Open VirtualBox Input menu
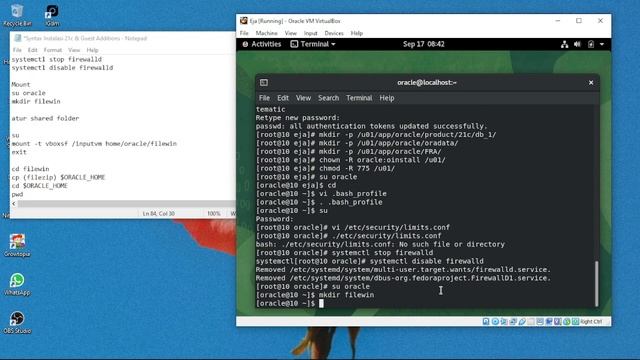The image size is (640, 360). (x=311, y=33)
